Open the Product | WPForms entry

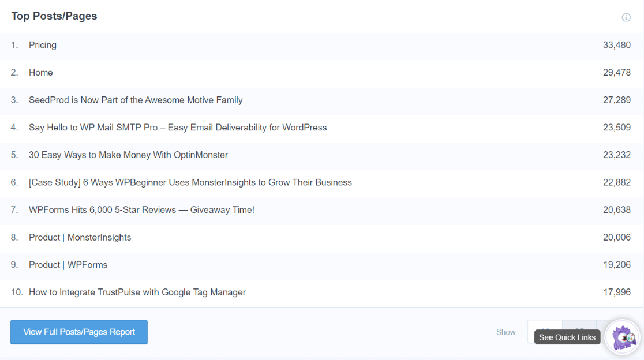pyautogui.click(x=68, y=265)
